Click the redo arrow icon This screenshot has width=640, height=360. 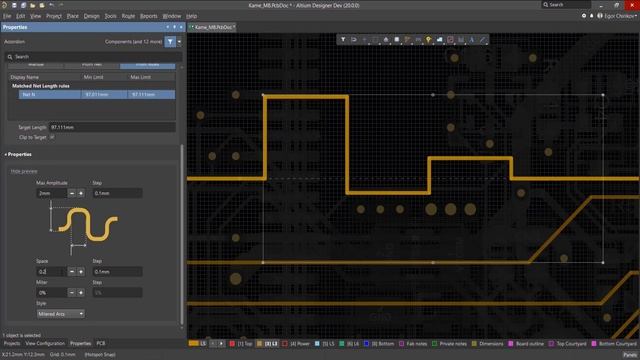(x=61, y=5)
